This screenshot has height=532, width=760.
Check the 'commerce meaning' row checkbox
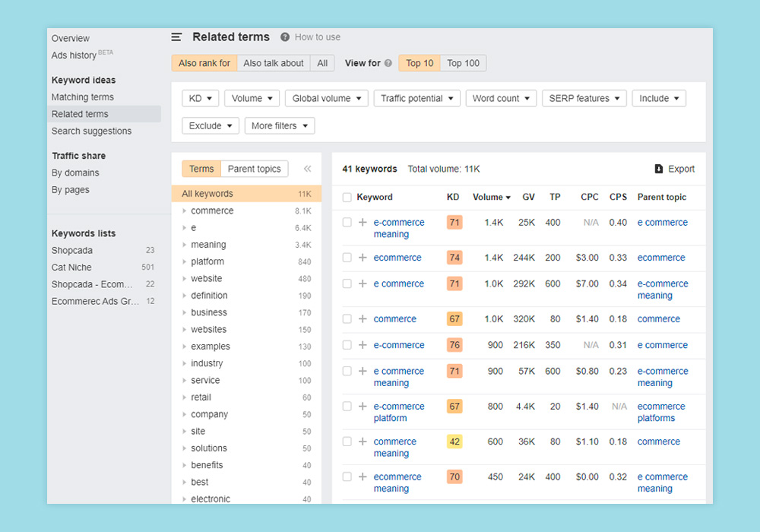click(x=347, y=442)
